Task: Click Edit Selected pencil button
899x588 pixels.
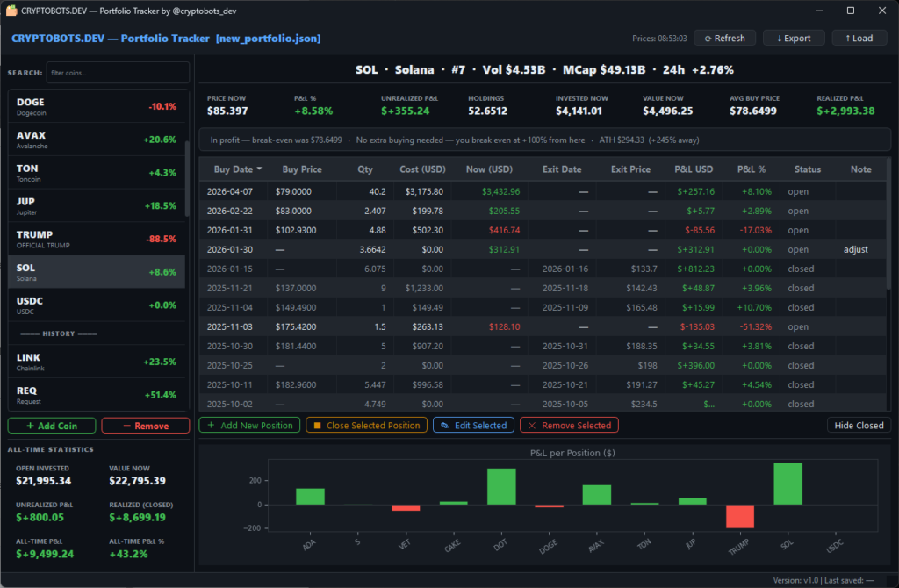Action: coord(473,425)
